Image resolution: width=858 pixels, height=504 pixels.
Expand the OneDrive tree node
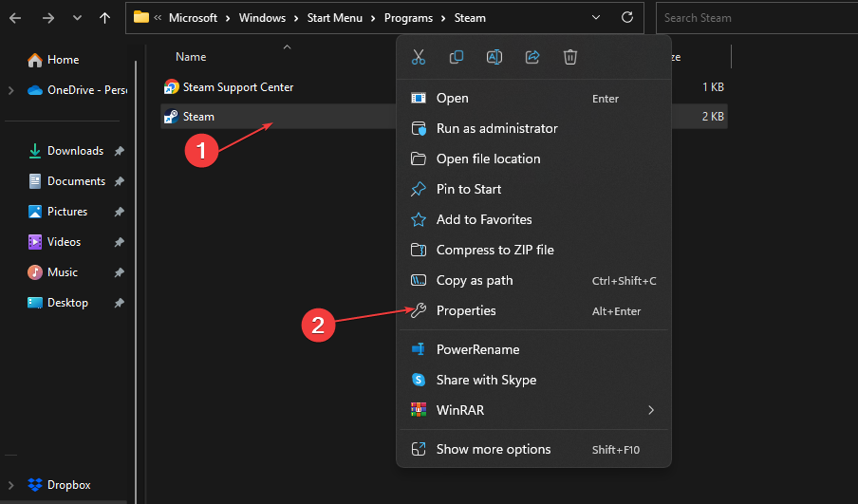tap(11, 90)
